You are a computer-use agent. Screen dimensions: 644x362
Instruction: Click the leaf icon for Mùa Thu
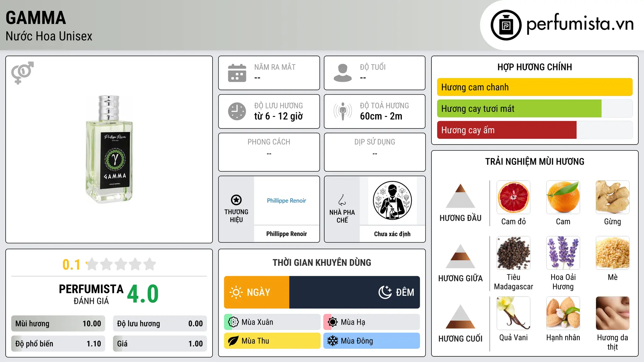click(x=233, y=341)
